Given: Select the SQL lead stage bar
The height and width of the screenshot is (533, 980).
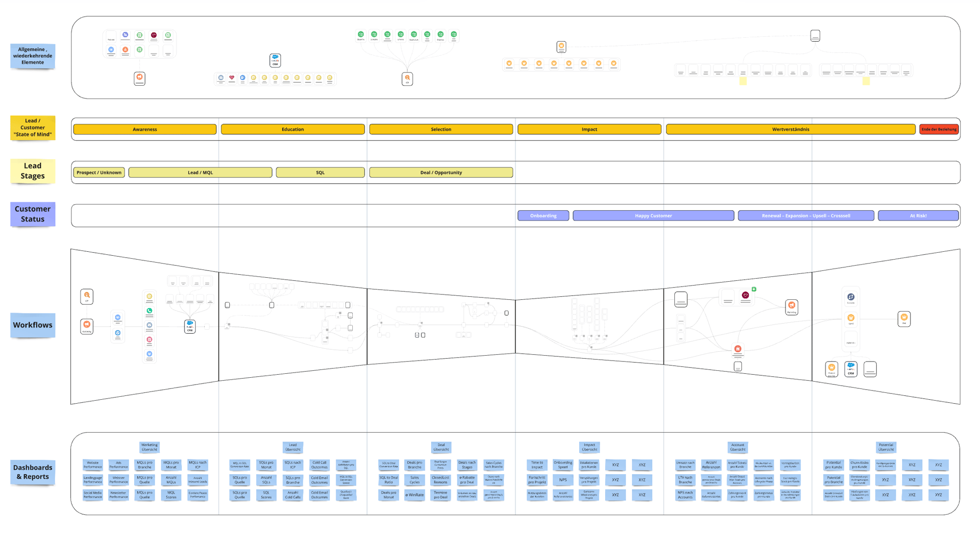Looking at the screenshot, I should [320, 172].
